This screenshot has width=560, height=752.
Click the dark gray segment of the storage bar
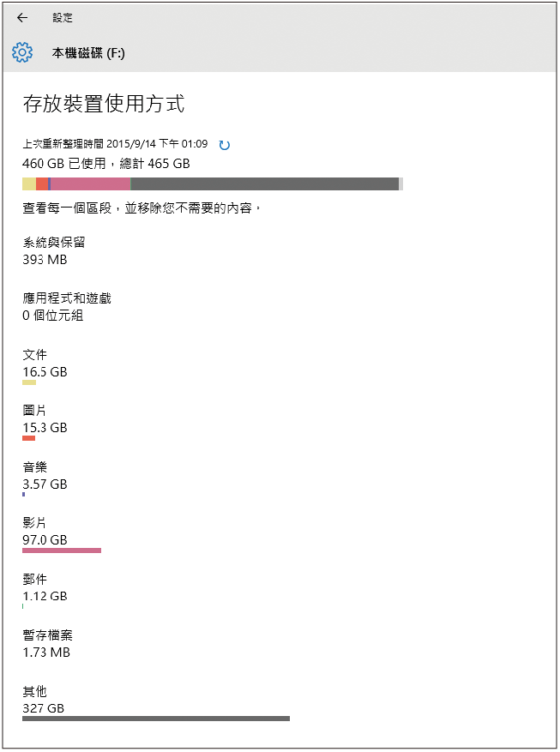tap(264, 183)
